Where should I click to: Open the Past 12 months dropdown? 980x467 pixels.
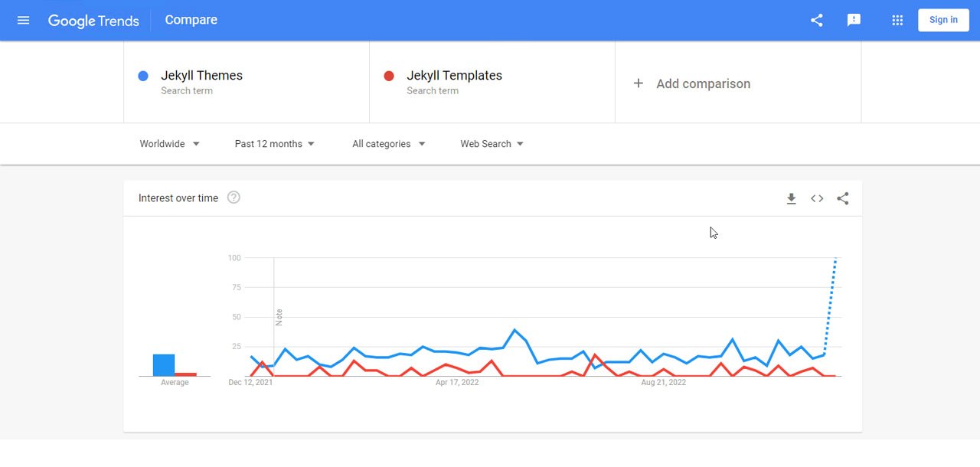[274, 144]
